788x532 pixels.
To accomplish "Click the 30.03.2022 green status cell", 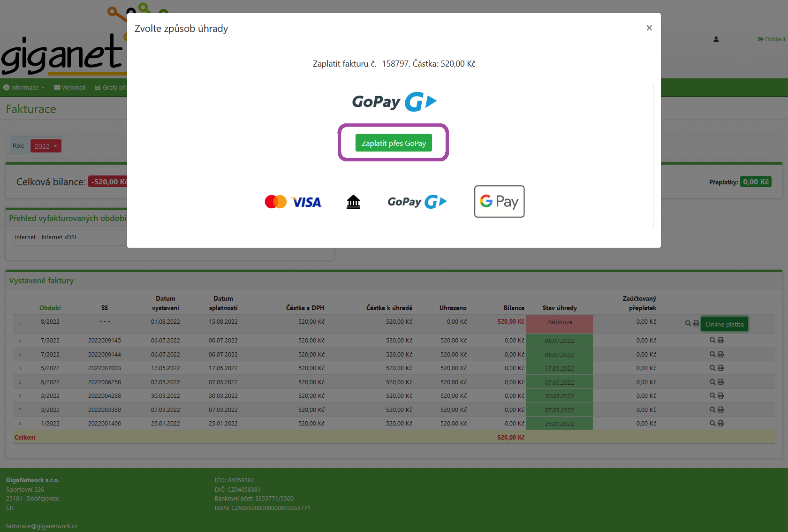I will pos(560,396).
